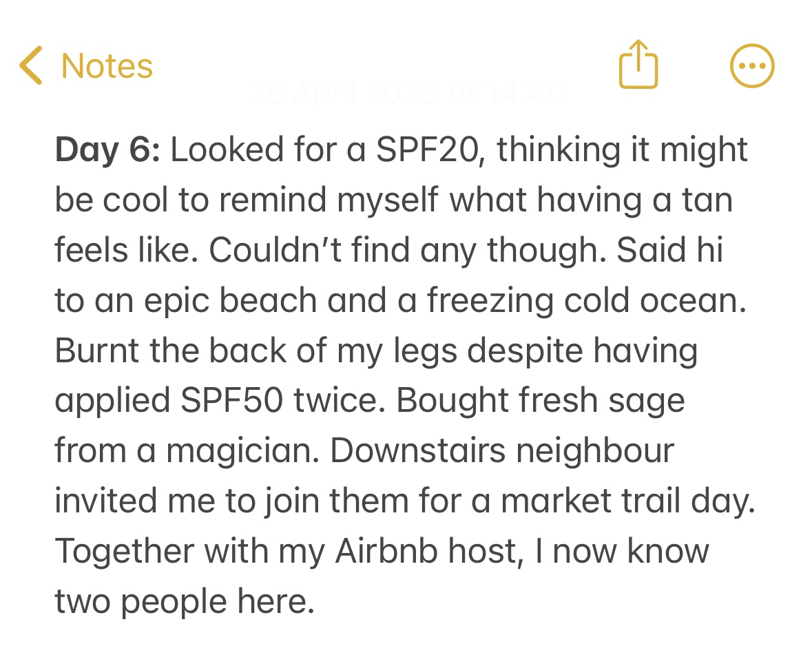Click the word "SPF20" in the note

click(427, 150)
